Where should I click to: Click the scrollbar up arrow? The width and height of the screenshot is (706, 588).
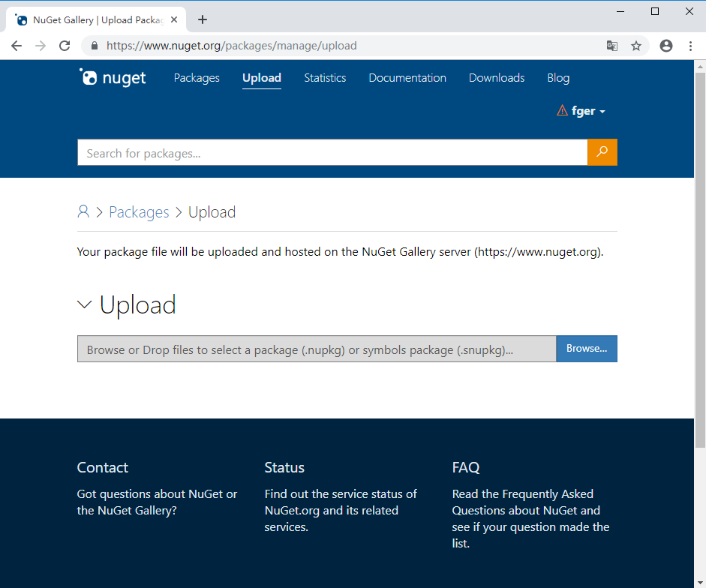click(700, 66)
